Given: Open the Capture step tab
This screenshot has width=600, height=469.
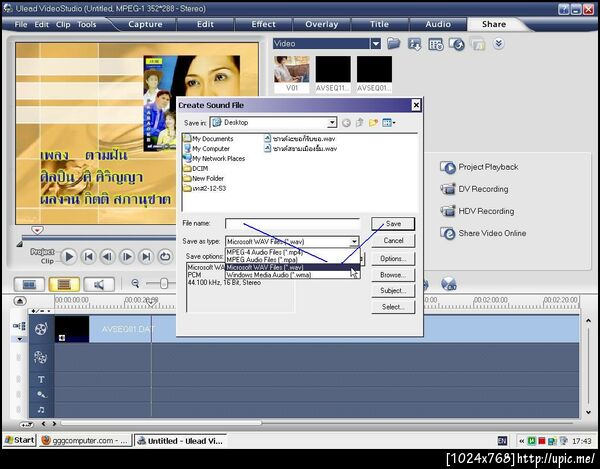Looking at the screenshot, I should tap(145, 24).
